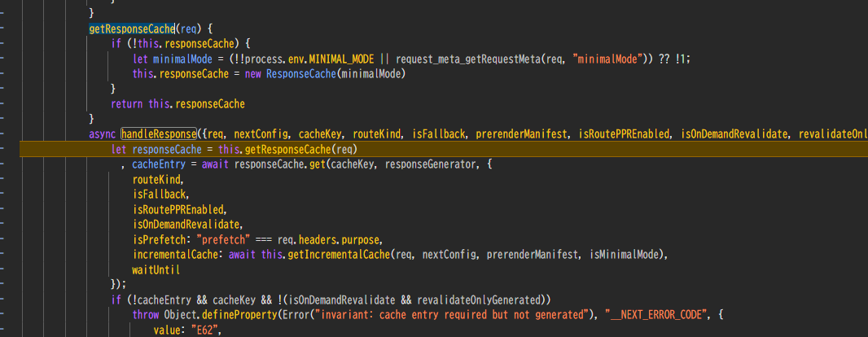The image size is (868, 337).
Task: Click the async keyword before handleResponse
Action: [103, 133]
